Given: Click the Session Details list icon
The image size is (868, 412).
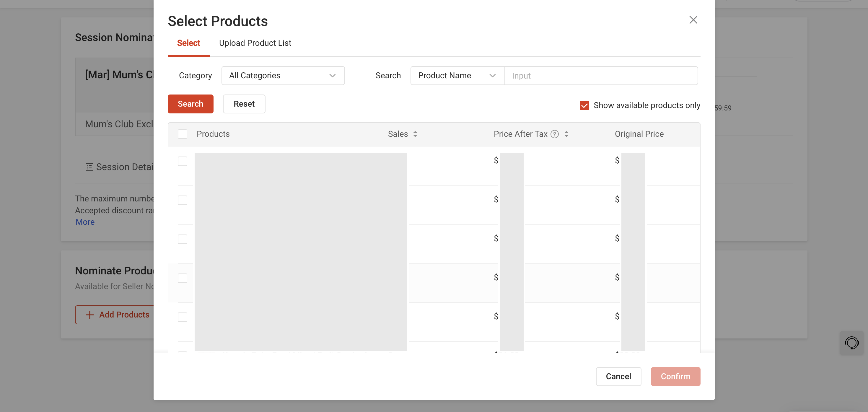Looking at the screenshot, I should pos(89,167).
